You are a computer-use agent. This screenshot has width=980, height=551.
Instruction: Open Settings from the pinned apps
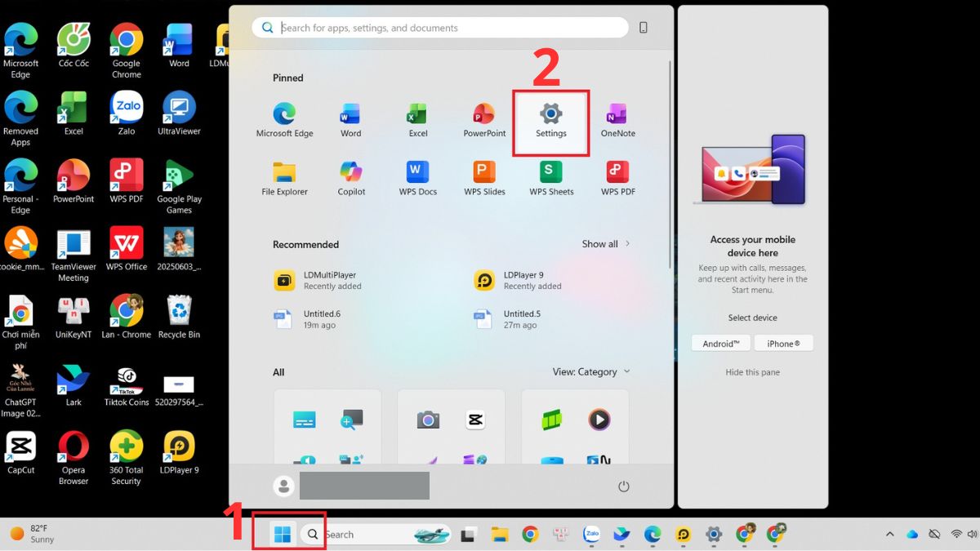551,120
